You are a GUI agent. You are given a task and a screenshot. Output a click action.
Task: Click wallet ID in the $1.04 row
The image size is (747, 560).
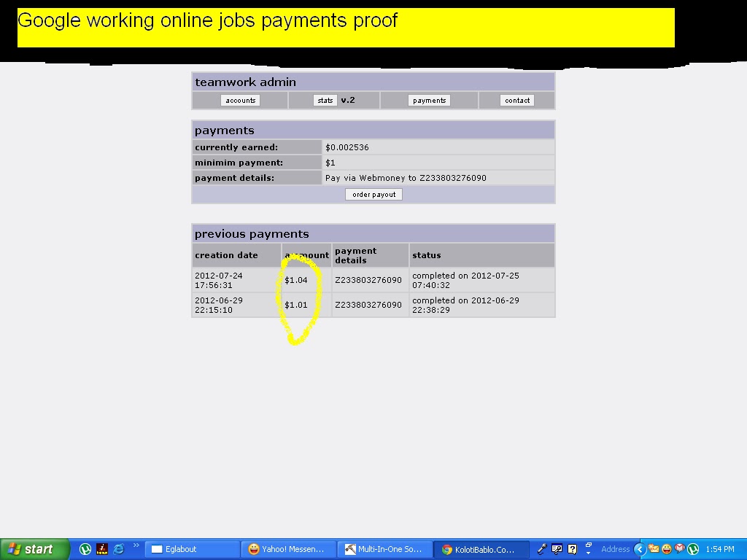pyautogui.click(x=368, y=280)
